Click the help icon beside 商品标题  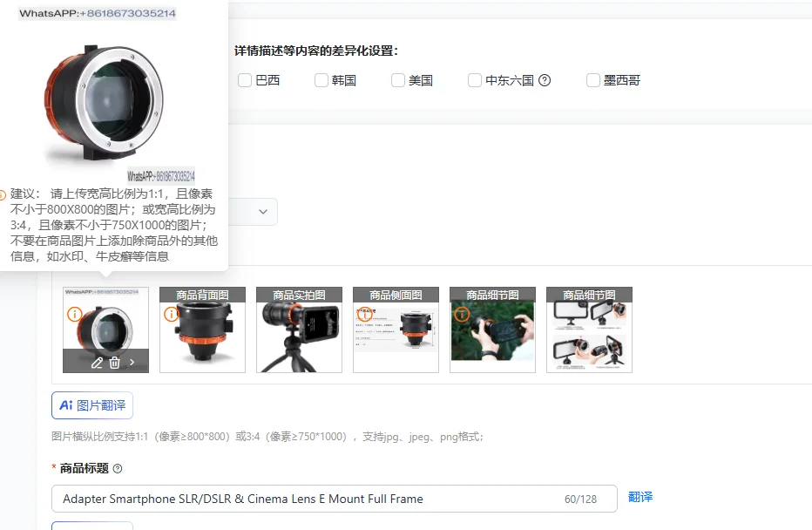(118, 469)
